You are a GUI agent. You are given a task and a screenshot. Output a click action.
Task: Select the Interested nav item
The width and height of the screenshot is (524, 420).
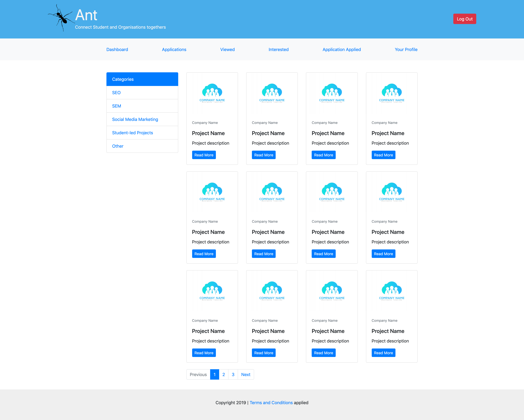click(279, 50)
